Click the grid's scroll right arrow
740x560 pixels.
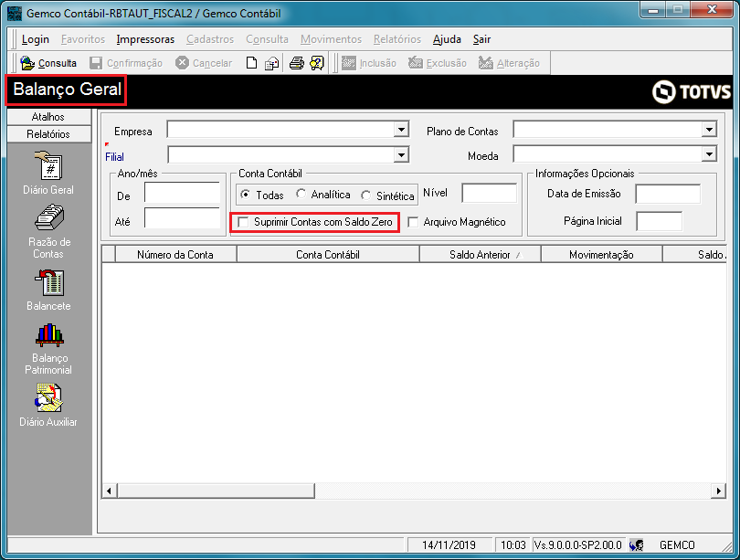(718, 491)
